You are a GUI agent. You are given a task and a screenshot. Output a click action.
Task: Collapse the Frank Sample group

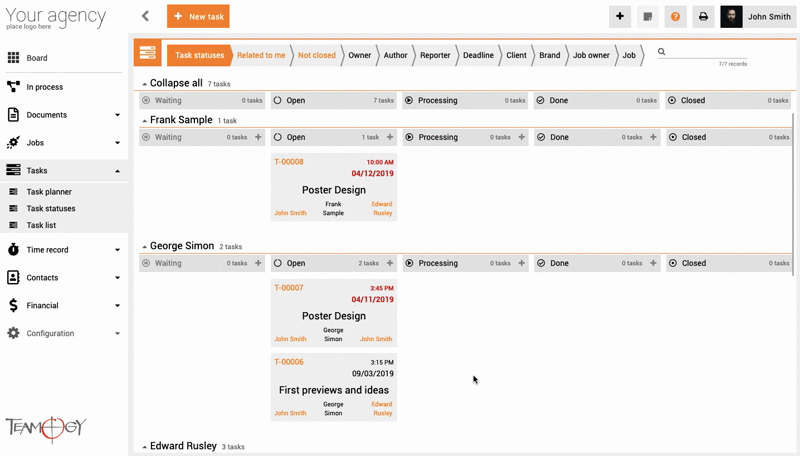pos(144,121)
